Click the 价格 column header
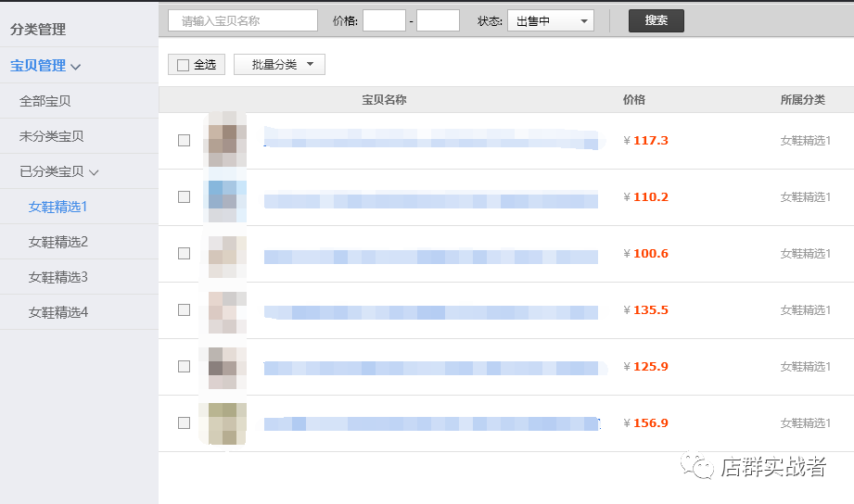The image size is (854, 504). point(634,100)
